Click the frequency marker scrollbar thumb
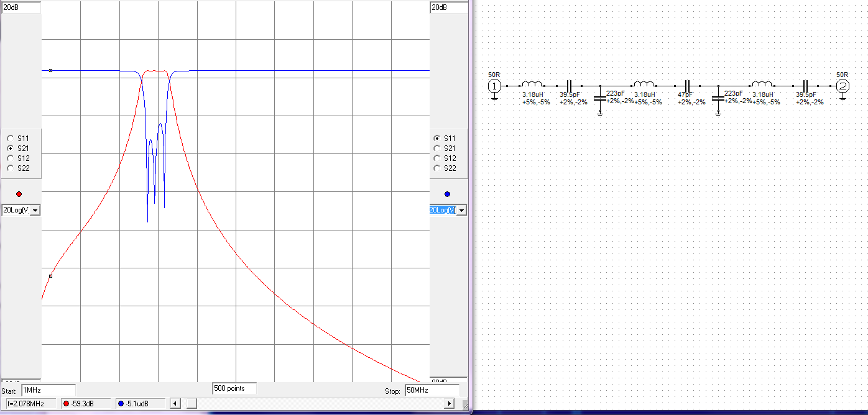 [192, 404]
